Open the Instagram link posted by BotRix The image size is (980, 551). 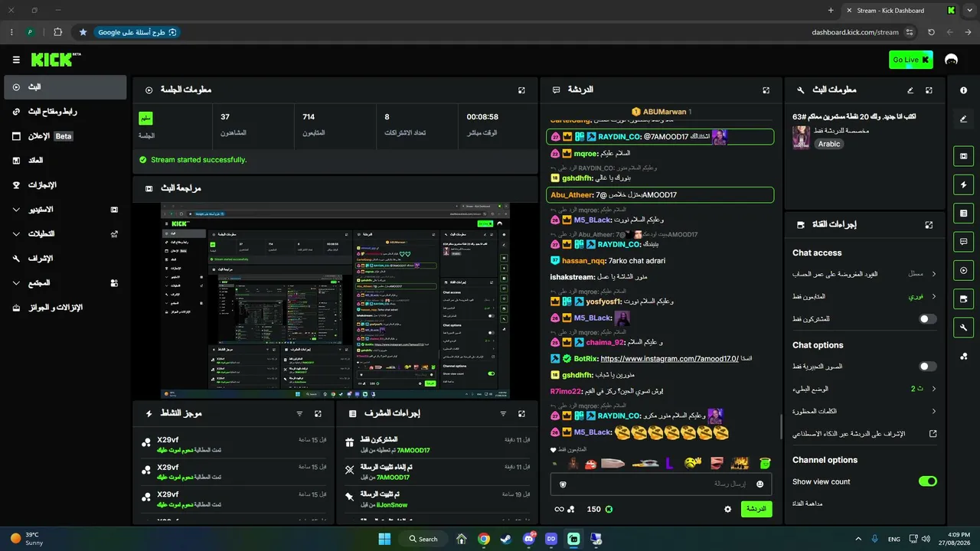[x=669, y=358]
